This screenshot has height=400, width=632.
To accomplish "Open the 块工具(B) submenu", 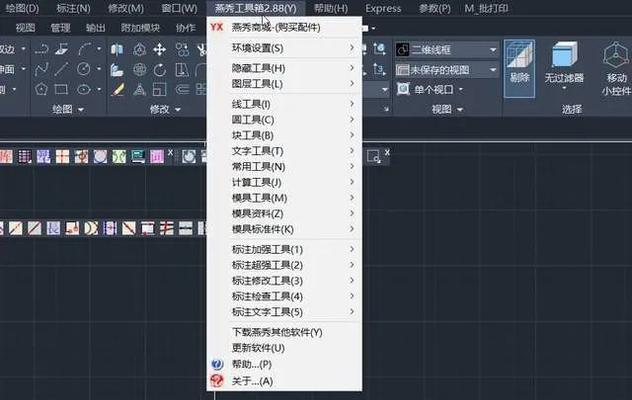I will point(284,135).
